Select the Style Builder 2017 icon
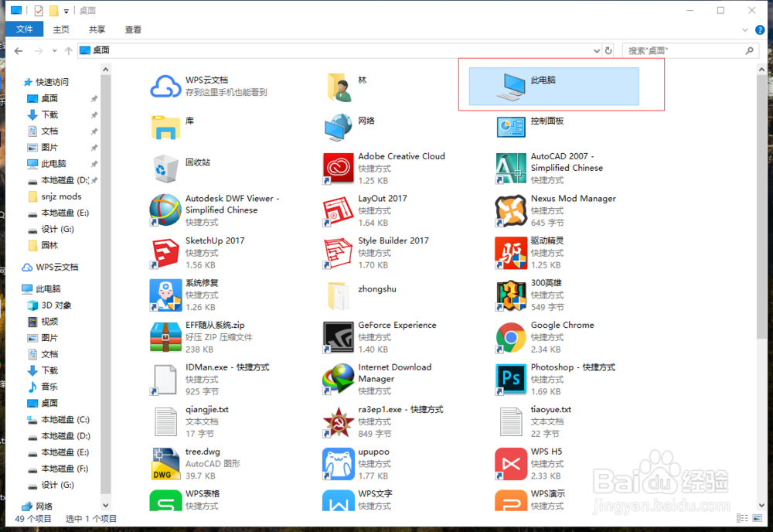 [339, 253]
